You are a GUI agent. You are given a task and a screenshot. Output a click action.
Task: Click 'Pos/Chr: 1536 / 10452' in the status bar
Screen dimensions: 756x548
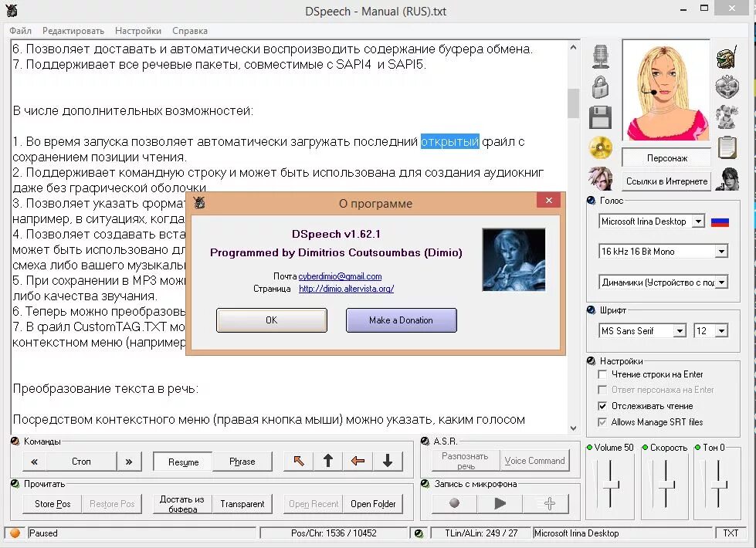click(x=334, y=533)
